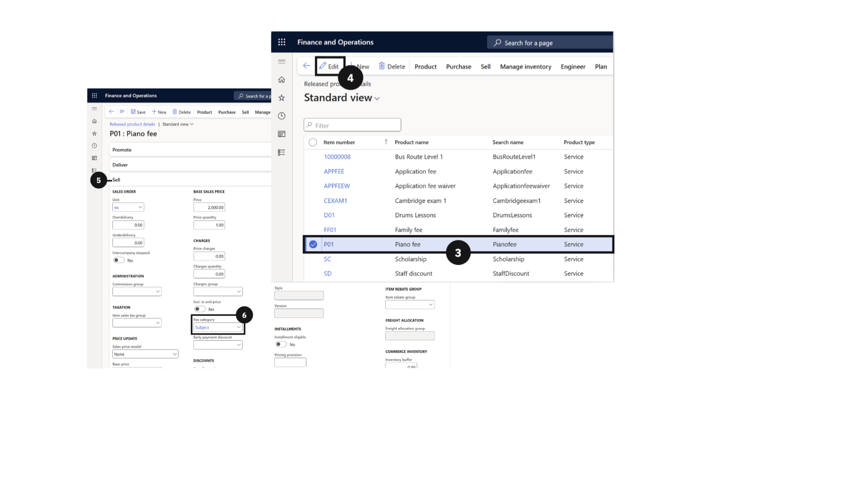
Task: Collapse the Sell section header
Action: click(190, 179)
